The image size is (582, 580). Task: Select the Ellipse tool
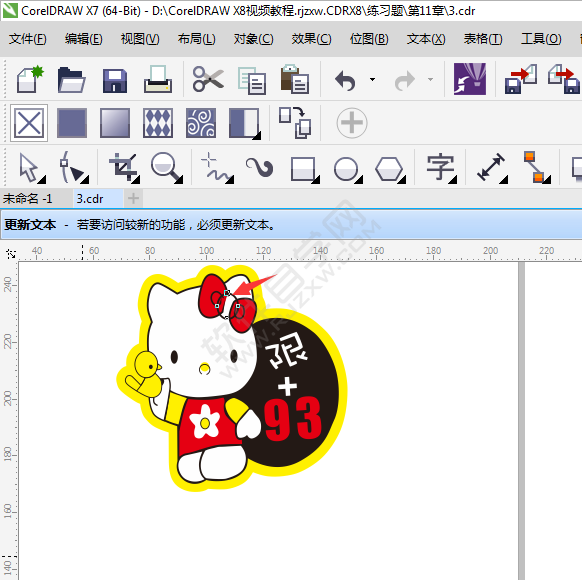[347, 169]
